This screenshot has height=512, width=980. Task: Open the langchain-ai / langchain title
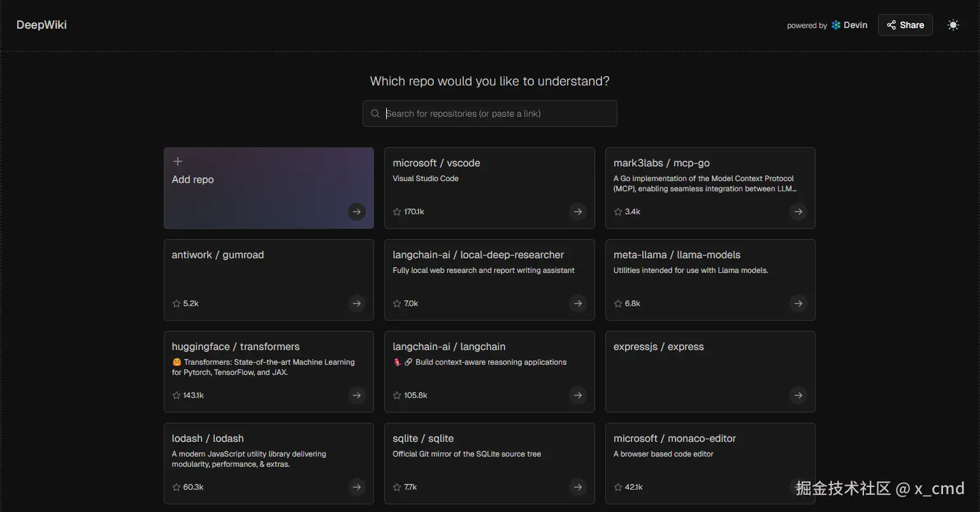pos(449,347)
